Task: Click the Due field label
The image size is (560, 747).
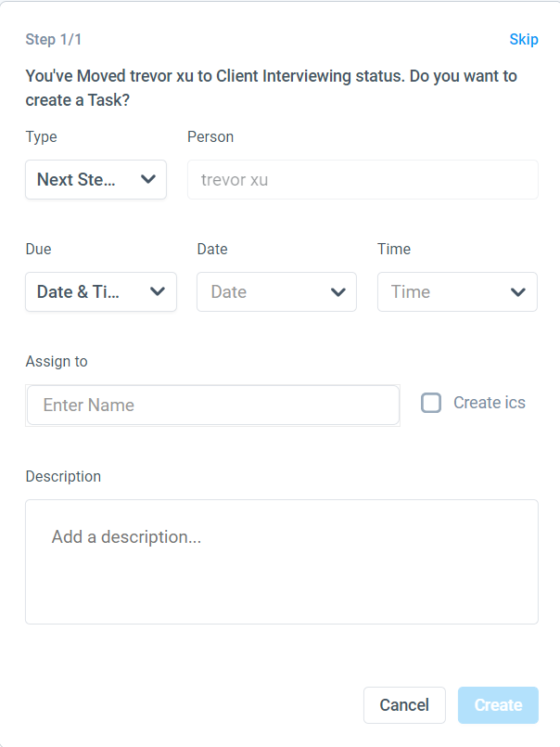Action: coord(39,249)
